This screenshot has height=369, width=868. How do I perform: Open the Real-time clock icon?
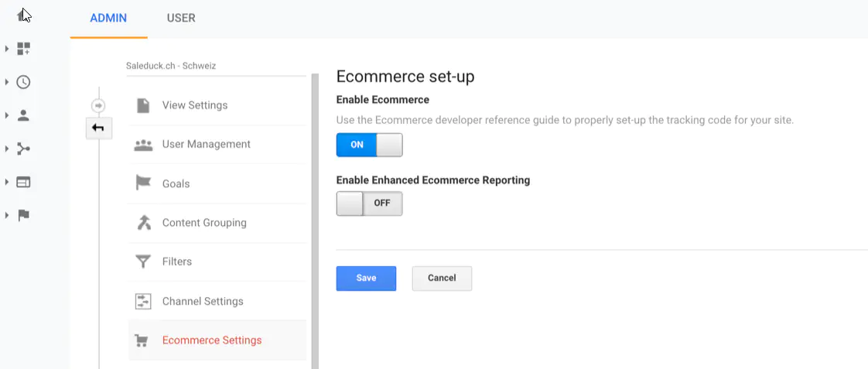23,82
